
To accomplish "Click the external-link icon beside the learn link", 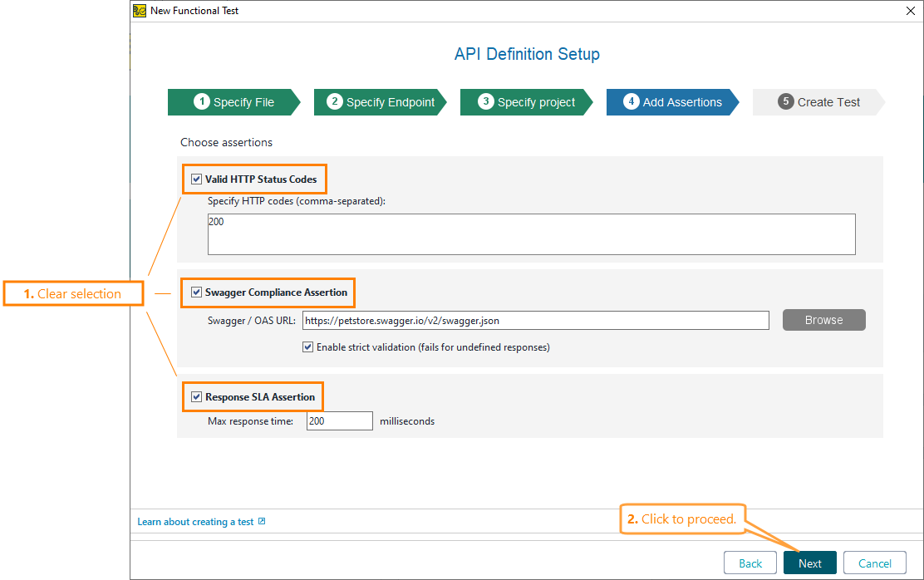I will [262, 521].
